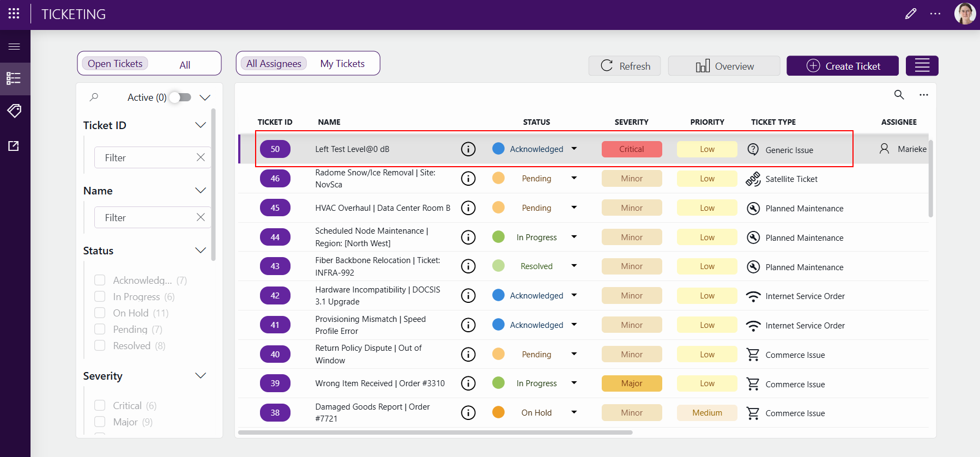Click the Medium priority badge on ticket 38
The height and width of the screenshot is (457, 980).
(x=707, y=413)
